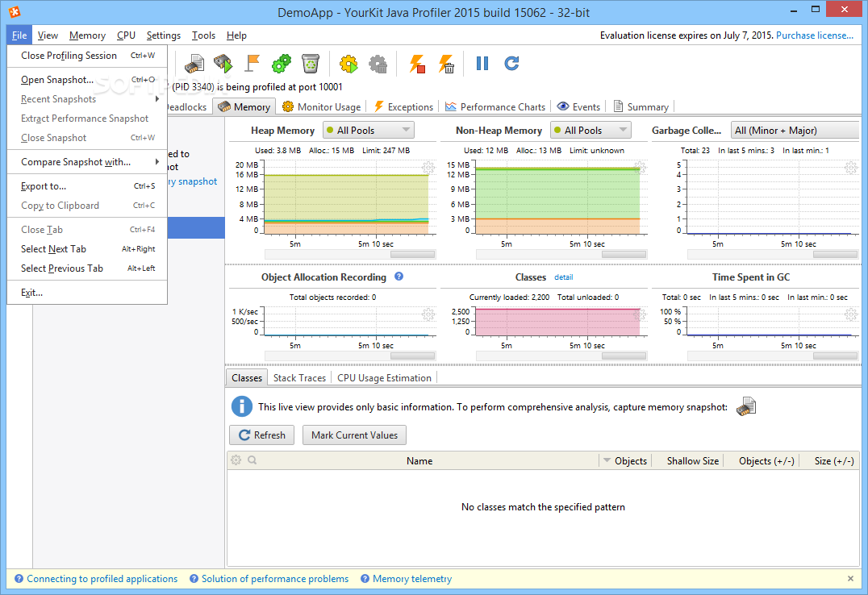Choose Open Snapshot from File menu
Image resolution: width=868 pixels, height=595 pixels.
point(87,80)
